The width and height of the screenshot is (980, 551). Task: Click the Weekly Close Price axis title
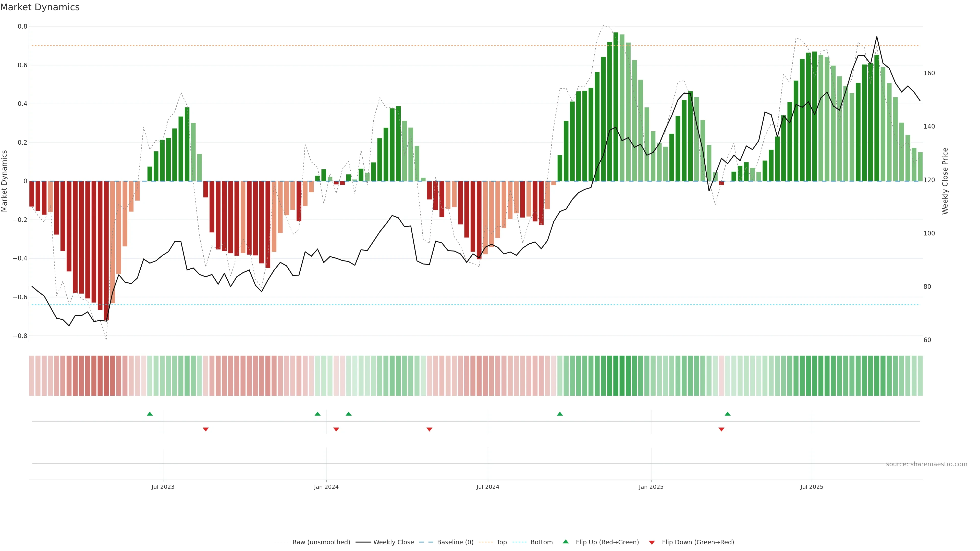(945, 181)
